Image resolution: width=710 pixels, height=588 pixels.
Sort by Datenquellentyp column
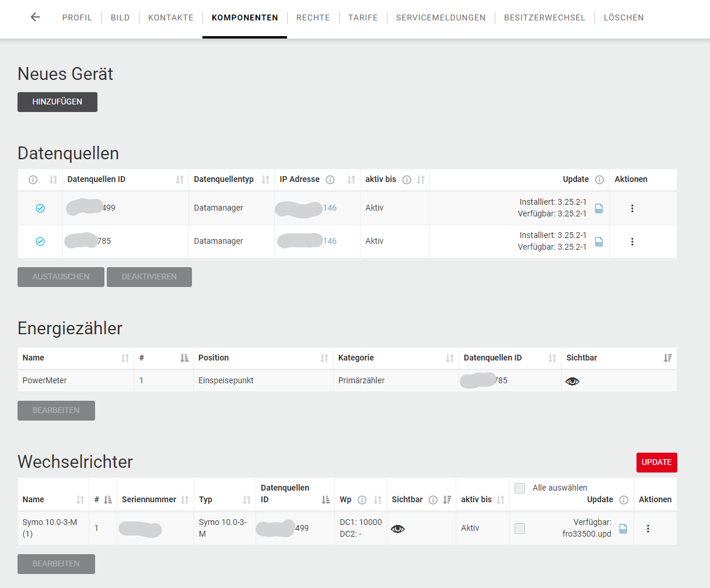coord(265,180)
